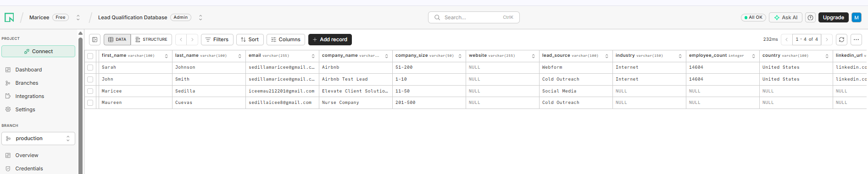Click Add record button
868x174 pixels.
[x=330, y=39]
